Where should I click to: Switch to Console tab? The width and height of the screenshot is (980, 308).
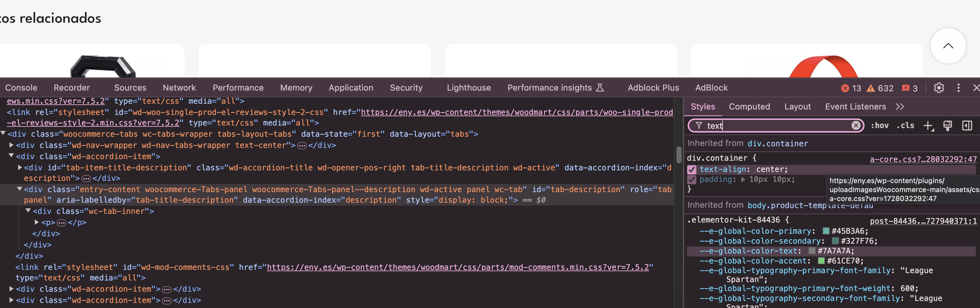coord(21,88)
